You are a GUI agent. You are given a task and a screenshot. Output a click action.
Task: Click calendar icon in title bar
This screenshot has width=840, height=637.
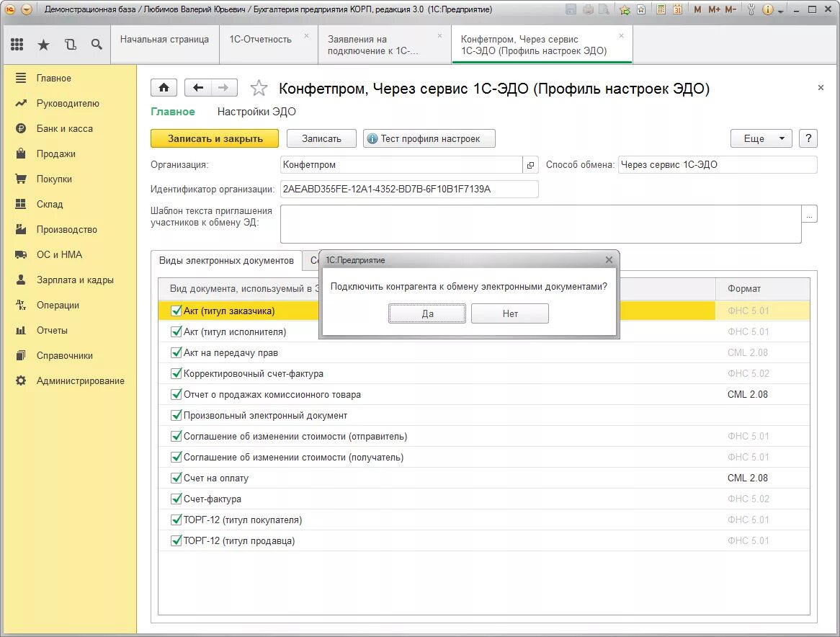click(x=677, y=9)
